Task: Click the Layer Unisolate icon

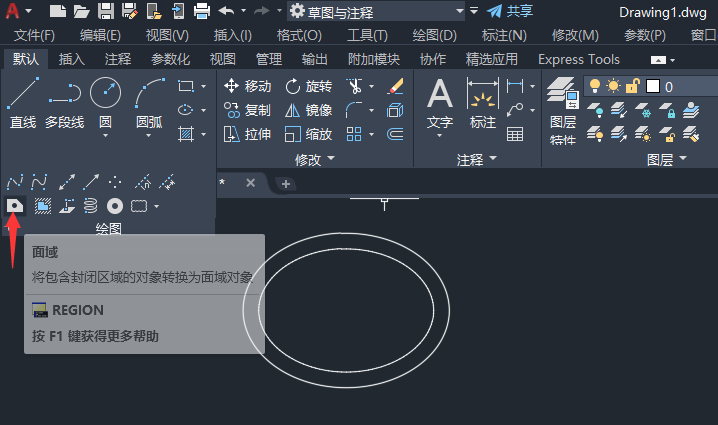Action: coord(619,134)
